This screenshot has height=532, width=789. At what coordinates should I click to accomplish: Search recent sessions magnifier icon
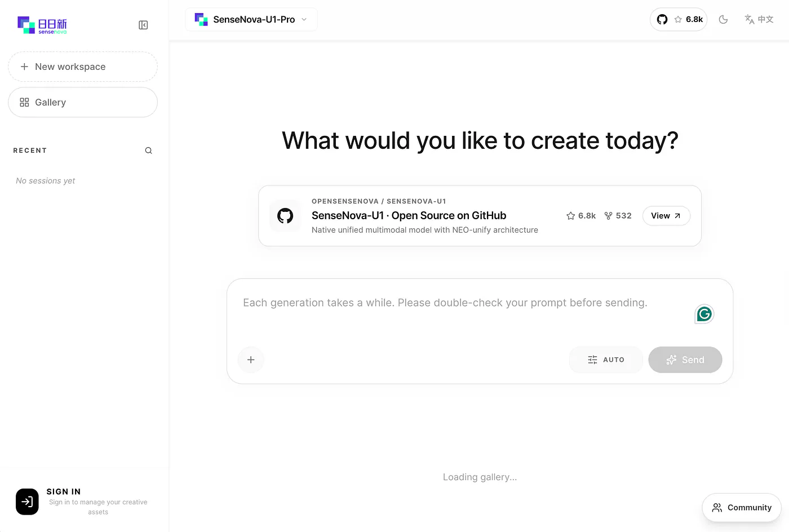point(149,150)
